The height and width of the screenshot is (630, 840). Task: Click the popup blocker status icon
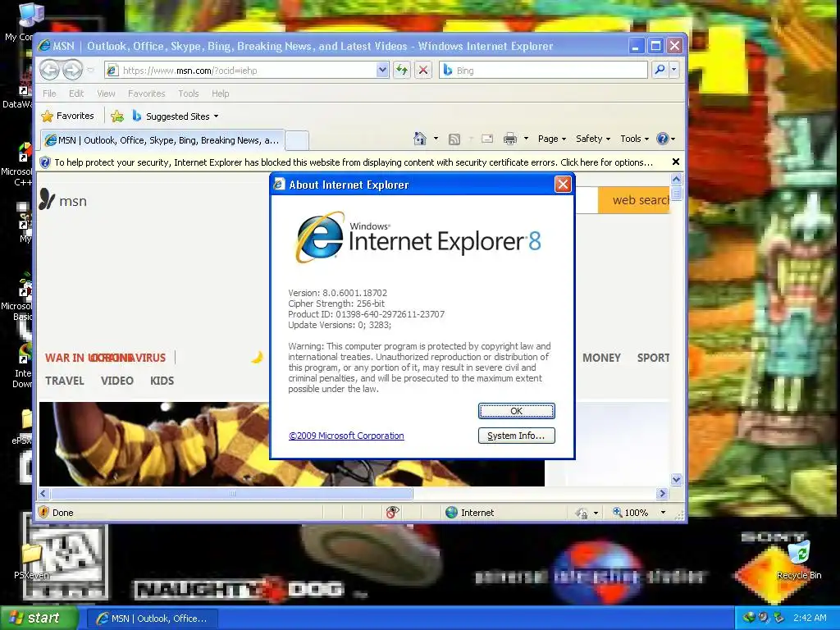pyautogui.click(x=392, y=513)
